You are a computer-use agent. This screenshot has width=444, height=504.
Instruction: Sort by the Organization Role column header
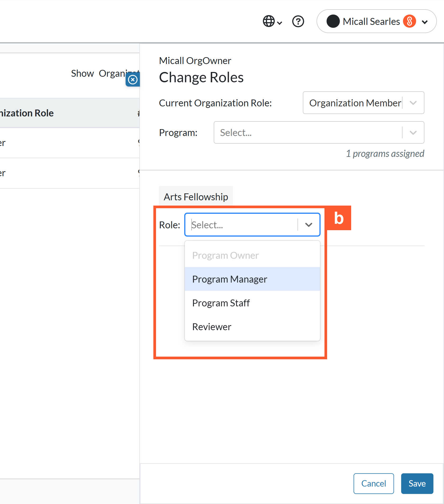[27, 113]
